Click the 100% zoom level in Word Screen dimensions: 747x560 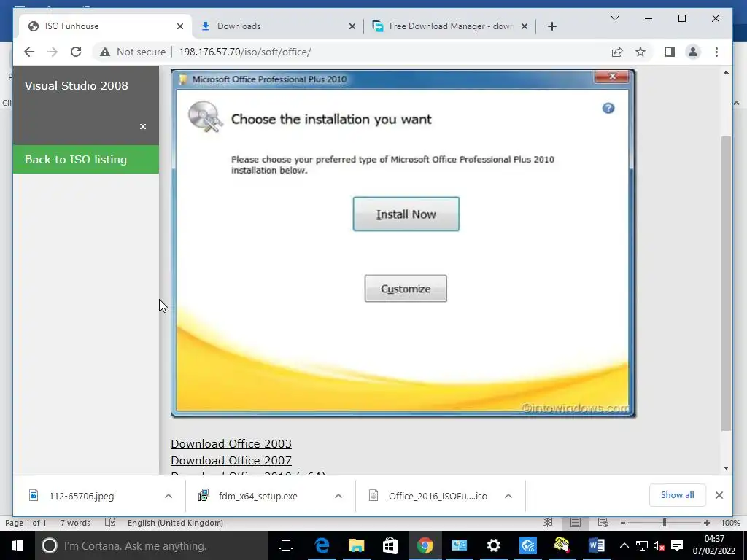[729, 522]
